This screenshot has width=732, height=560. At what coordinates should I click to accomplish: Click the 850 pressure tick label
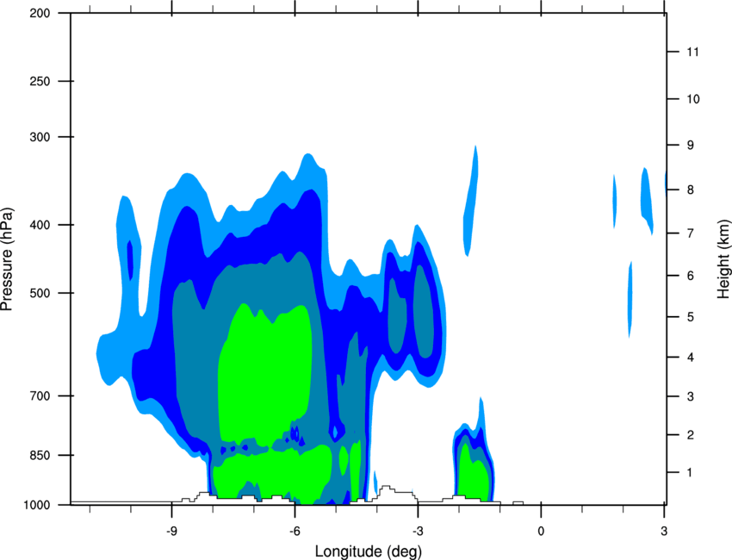pyautogui.click(x=40, y=455)
